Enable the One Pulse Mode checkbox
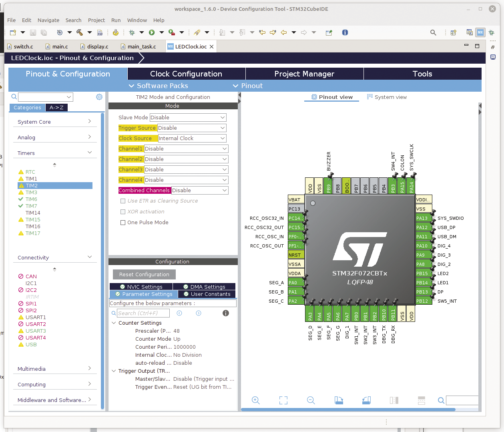Screen dimensions: 504x432 pyautogui.click(x=123, y=223)
